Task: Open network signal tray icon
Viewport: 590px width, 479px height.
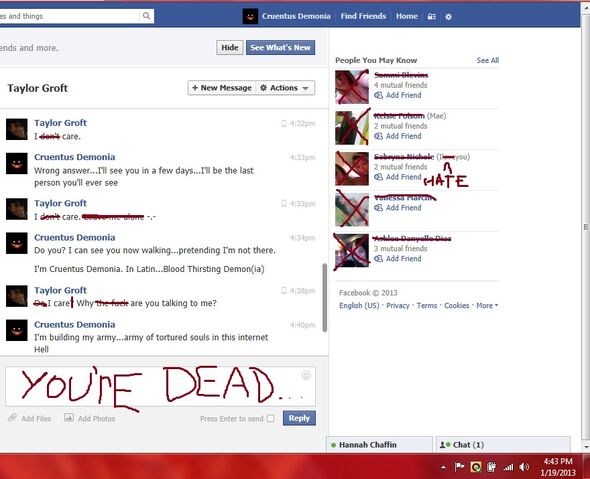Action: click(x=508, y=467)
